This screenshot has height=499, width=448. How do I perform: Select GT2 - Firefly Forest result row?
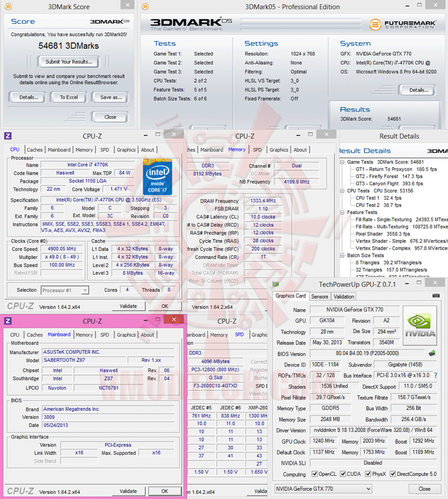tap(389, 176)
